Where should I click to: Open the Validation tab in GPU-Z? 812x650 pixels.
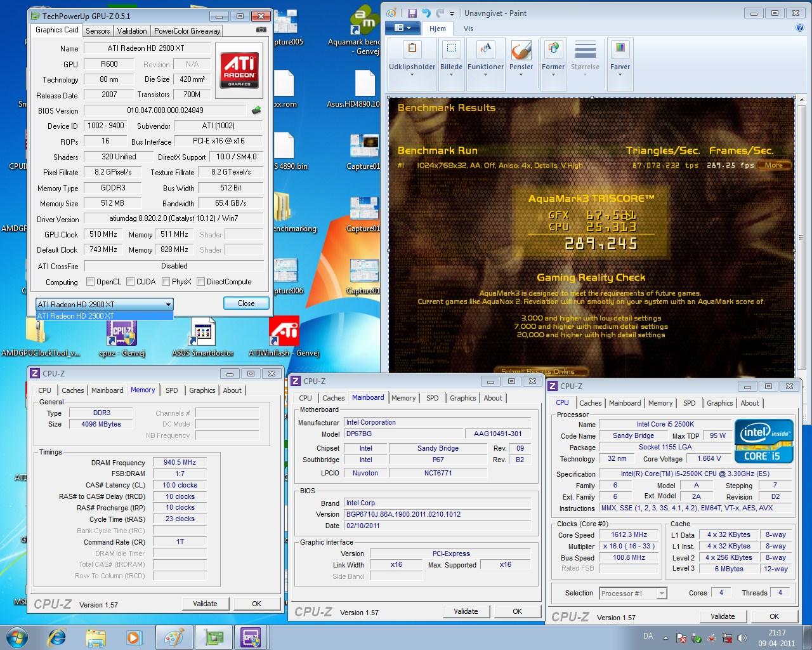pos(132,30)
